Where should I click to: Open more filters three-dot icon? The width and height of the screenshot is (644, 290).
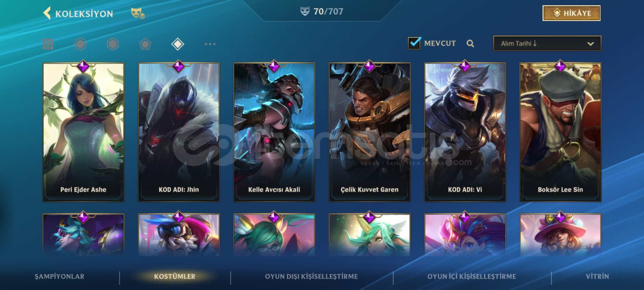coord(210,44)
